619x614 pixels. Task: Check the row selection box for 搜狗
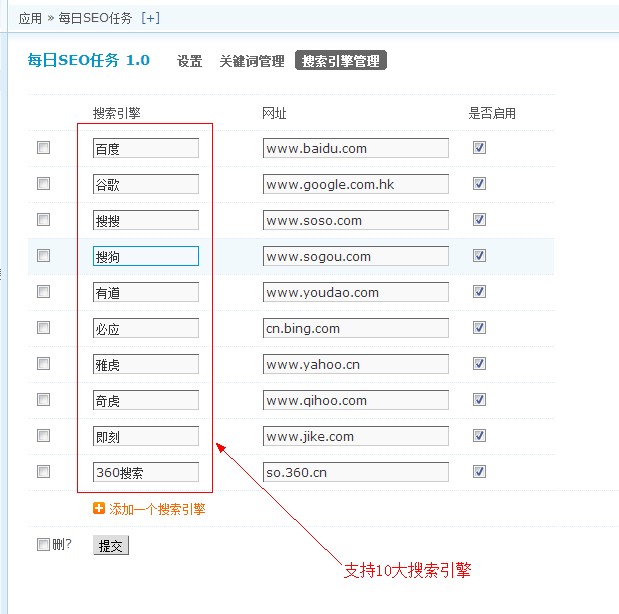click(x=43, y=255)
